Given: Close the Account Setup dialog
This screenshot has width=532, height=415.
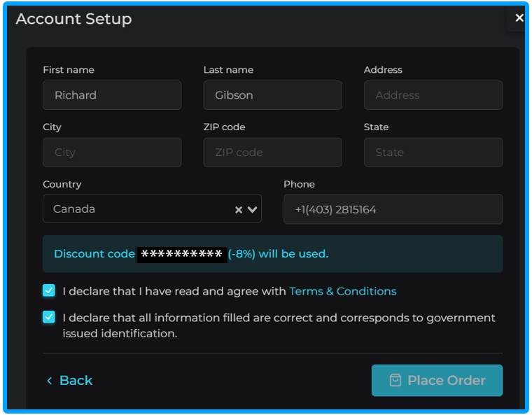Looking at the screenshot, I should (x=519, y=18).
